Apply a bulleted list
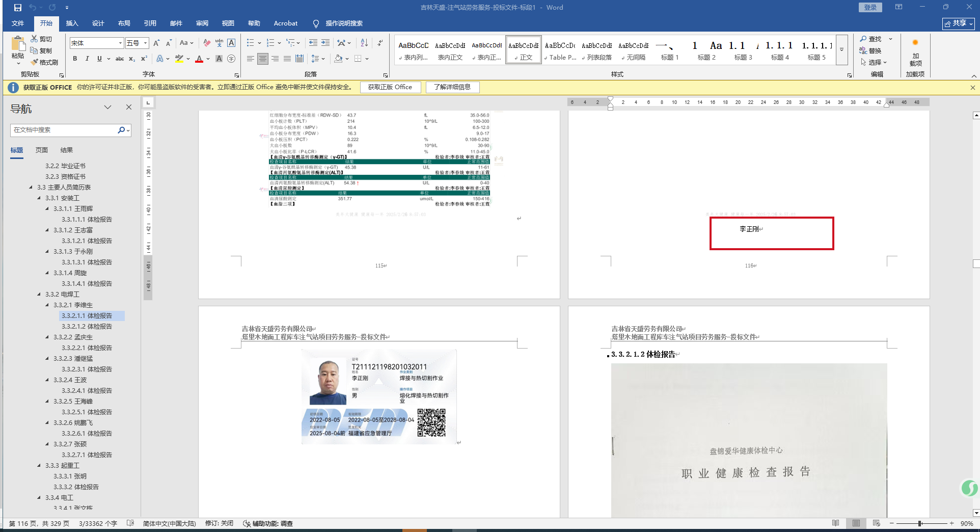 point(251,43)
